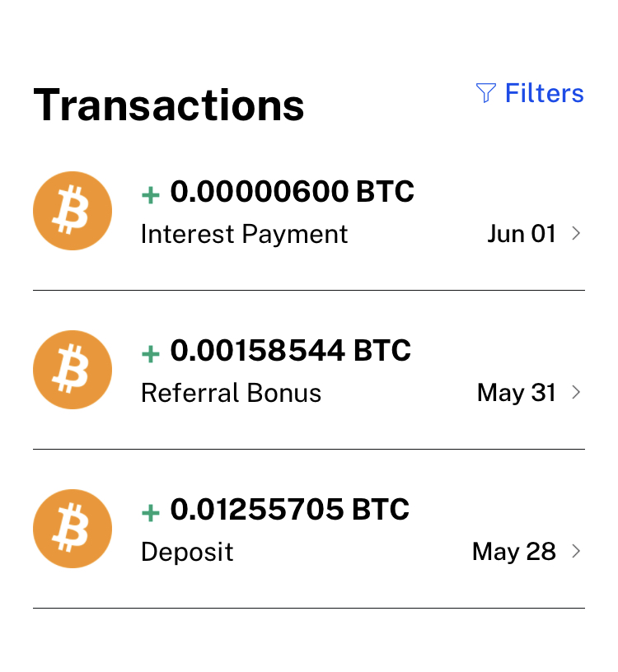Click the green plus beside 0.00000600 BTC
The image size is (618, 672).
tap(150, 195)
